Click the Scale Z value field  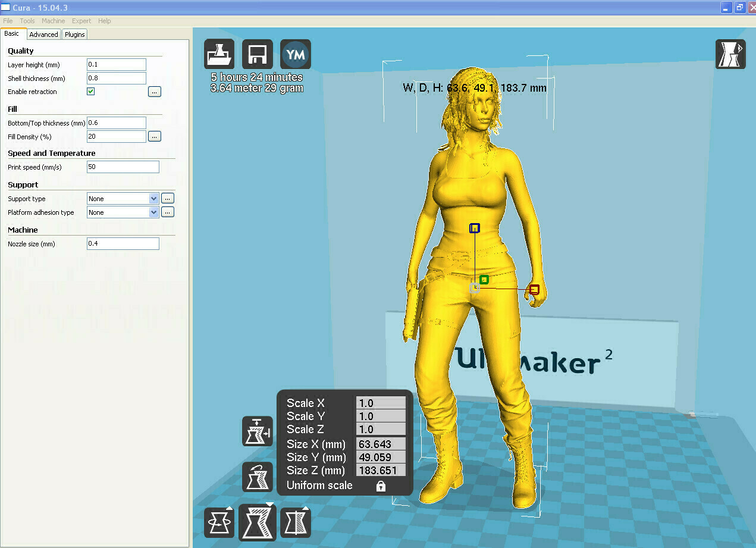coord(381,429)
